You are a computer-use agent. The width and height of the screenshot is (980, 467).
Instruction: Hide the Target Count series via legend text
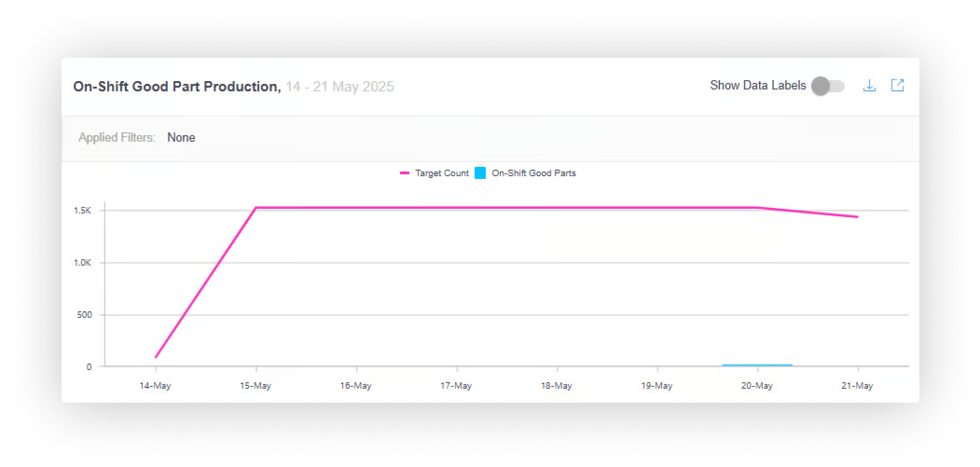click(442, 173)
